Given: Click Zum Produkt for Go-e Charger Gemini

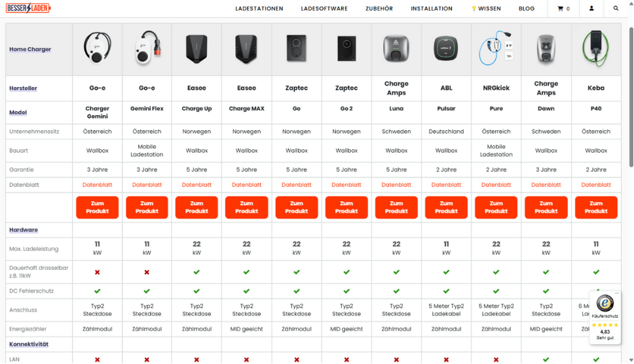Looking at the screenshot, I should click(98, 208).
